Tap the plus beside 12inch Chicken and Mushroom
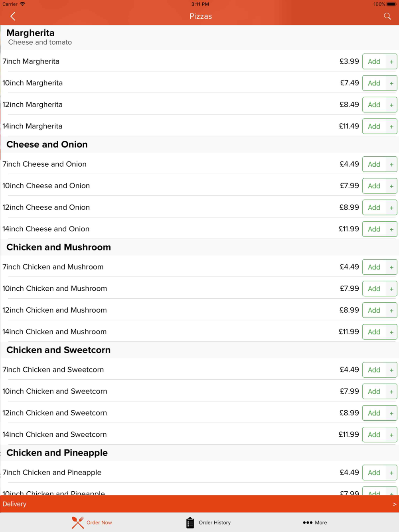This screenshot has height=532, width=399. pyautogui.click(x=391, y=311)
